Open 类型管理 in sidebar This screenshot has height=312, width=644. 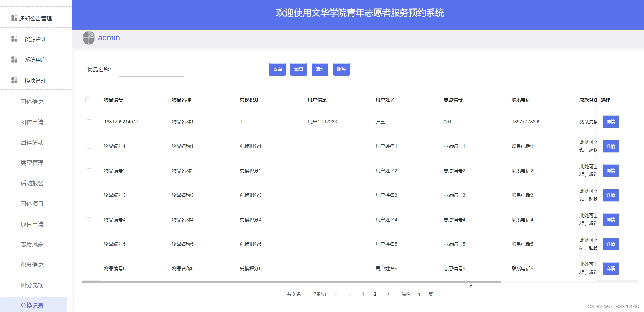pos(32,163)
